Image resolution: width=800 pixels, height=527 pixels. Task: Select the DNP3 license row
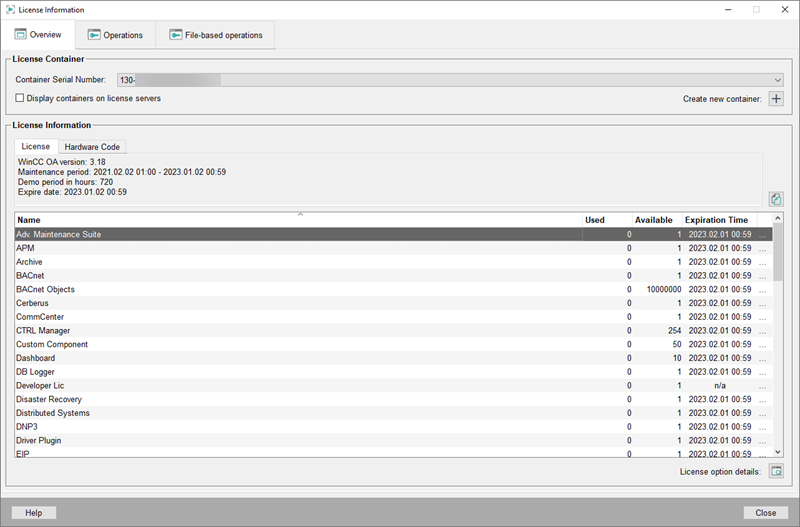[393, 427]
